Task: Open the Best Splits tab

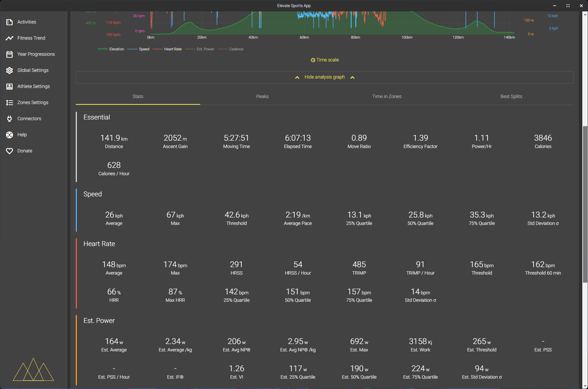Action: tap(511, 96)
